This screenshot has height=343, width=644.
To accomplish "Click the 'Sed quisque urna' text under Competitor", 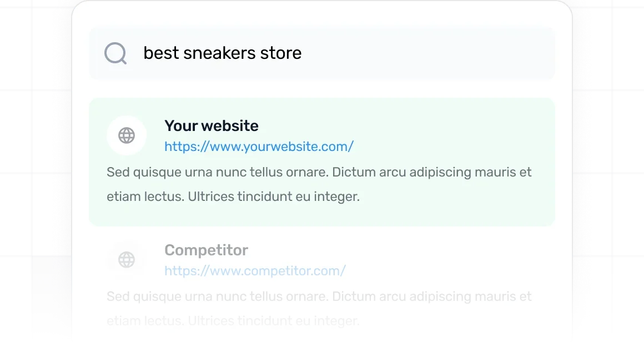I will point(158,296).
